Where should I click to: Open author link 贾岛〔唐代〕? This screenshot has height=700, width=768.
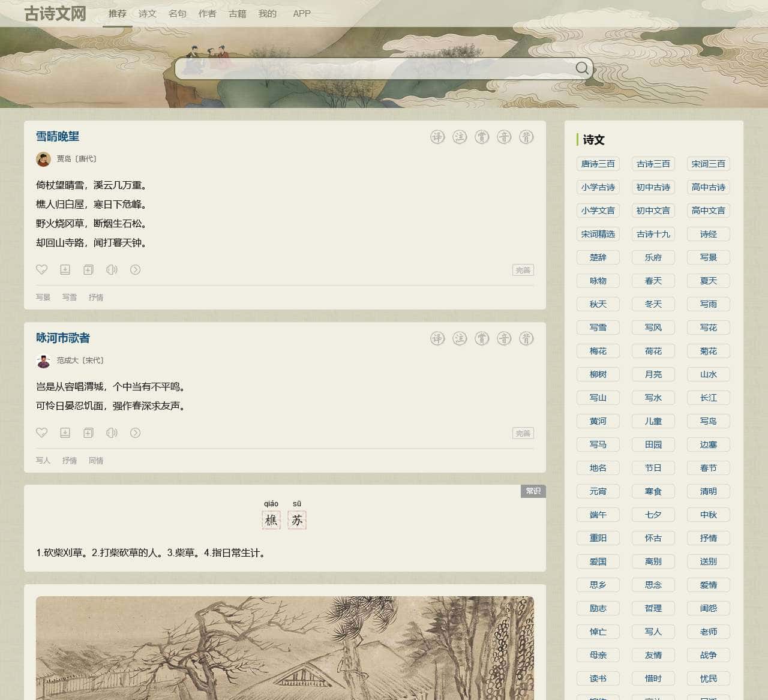tap(77, 159)
